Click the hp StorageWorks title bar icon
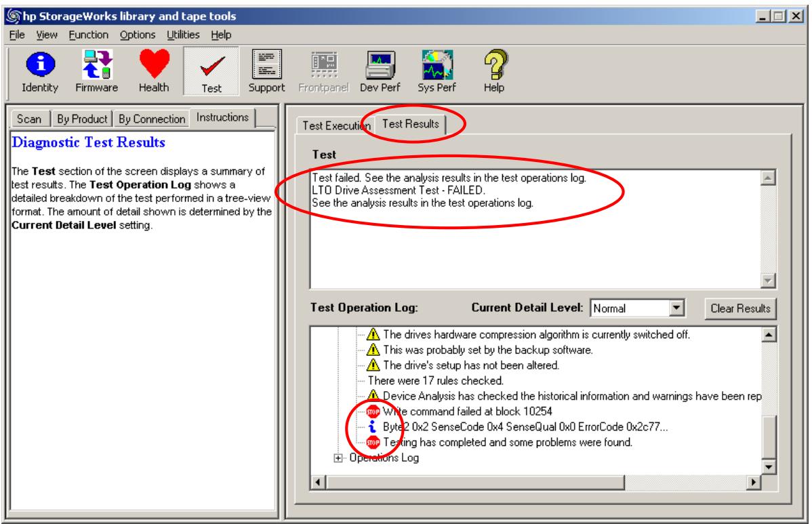This screenshot has width=812, height=524. click(12, 16)
